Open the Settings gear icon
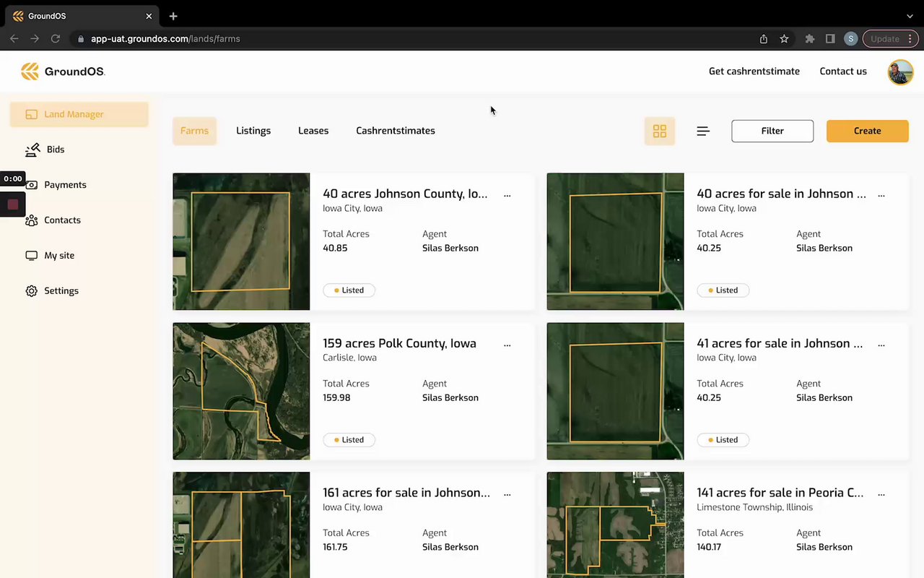924x578 pixels. (x=32, y=291)
